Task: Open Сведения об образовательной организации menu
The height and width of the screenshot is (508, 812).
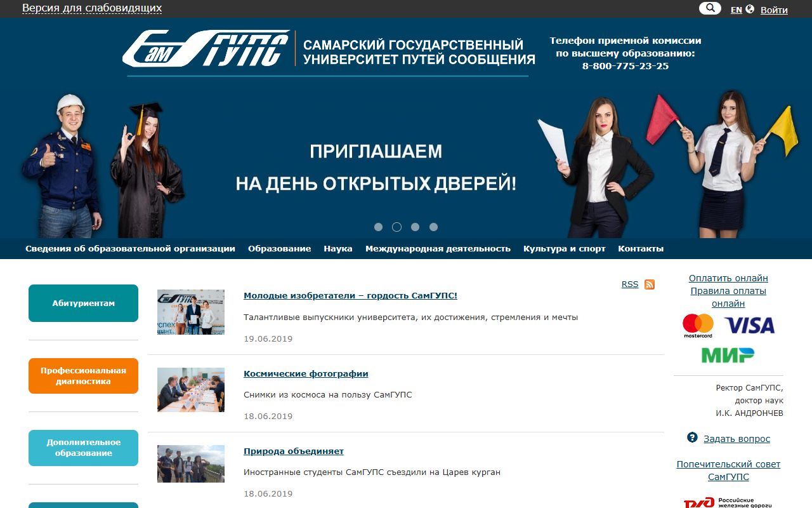Action: [130, 248]
